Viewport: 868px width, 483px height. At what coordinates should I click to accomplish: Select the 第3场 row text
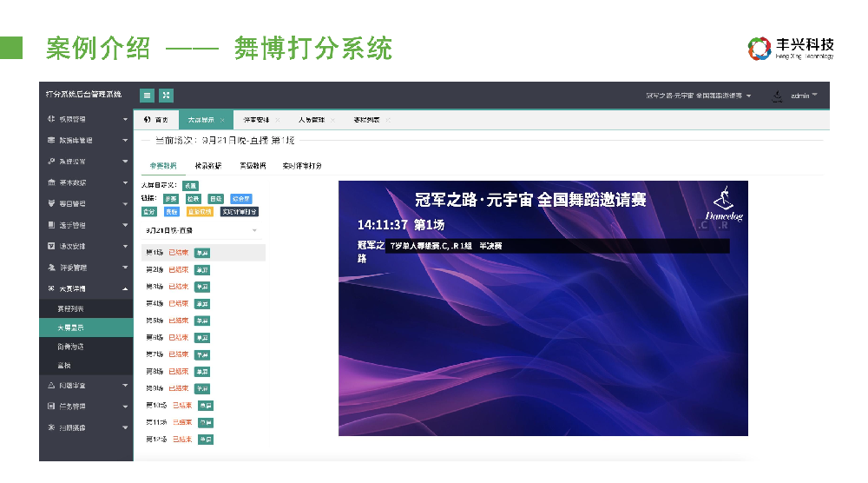[x=155, y=287]
